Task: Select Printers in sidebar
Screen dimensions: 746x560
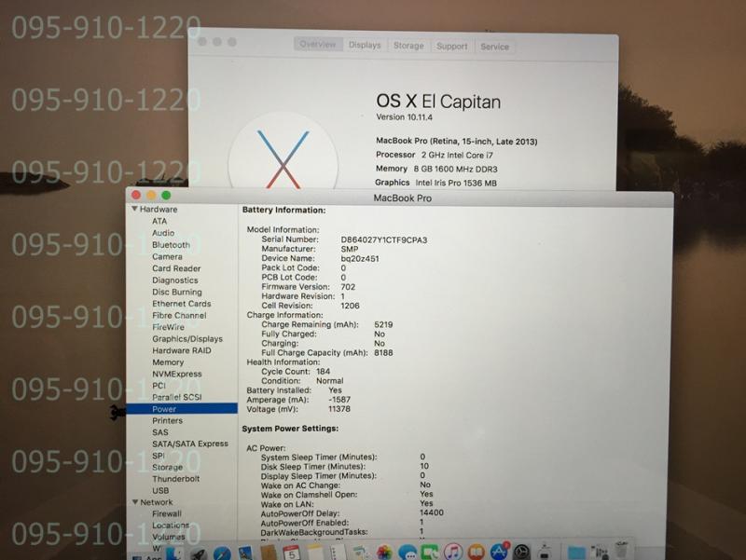Action: 167,421
